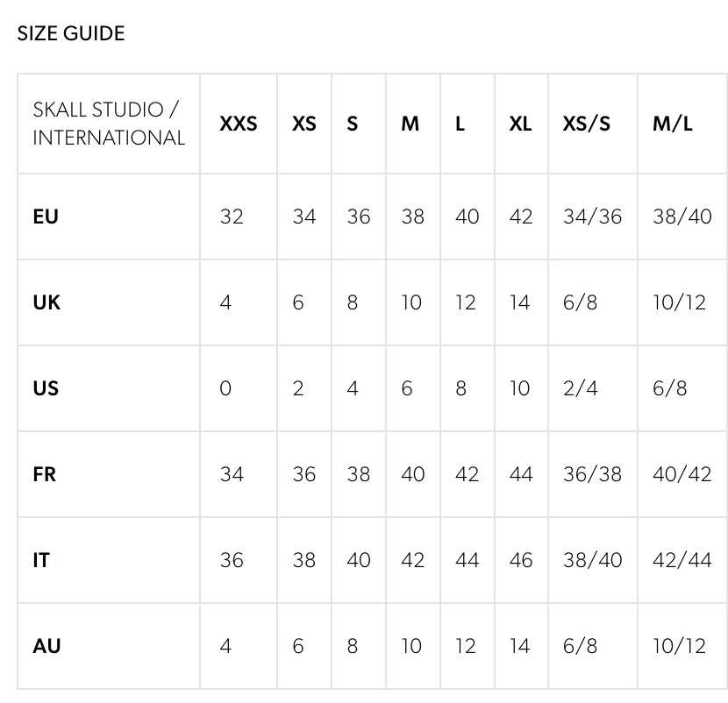Select the US row label
This screenshot has height=703, width=728.
(x=46, y=388)
